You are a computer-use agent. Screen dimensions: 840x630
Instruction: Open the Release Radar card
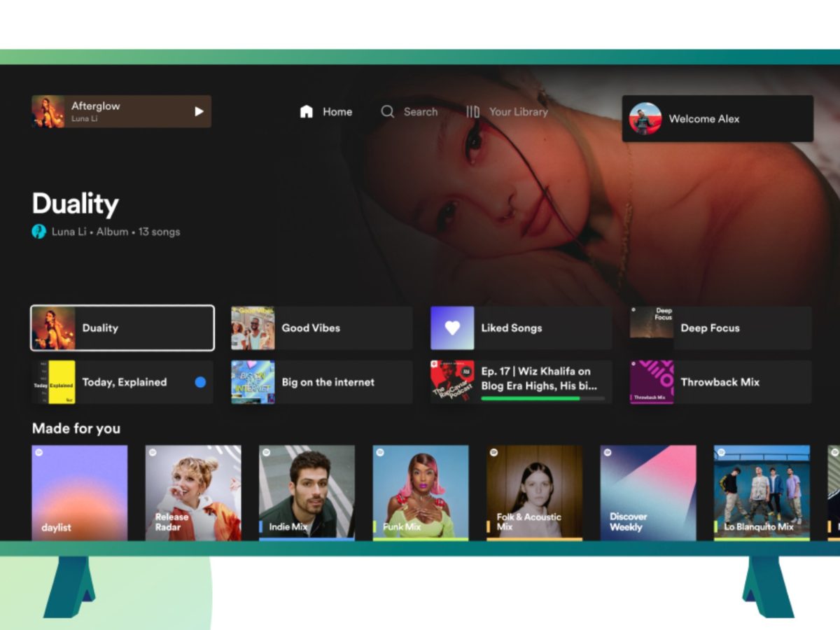[x=193, y=493]
